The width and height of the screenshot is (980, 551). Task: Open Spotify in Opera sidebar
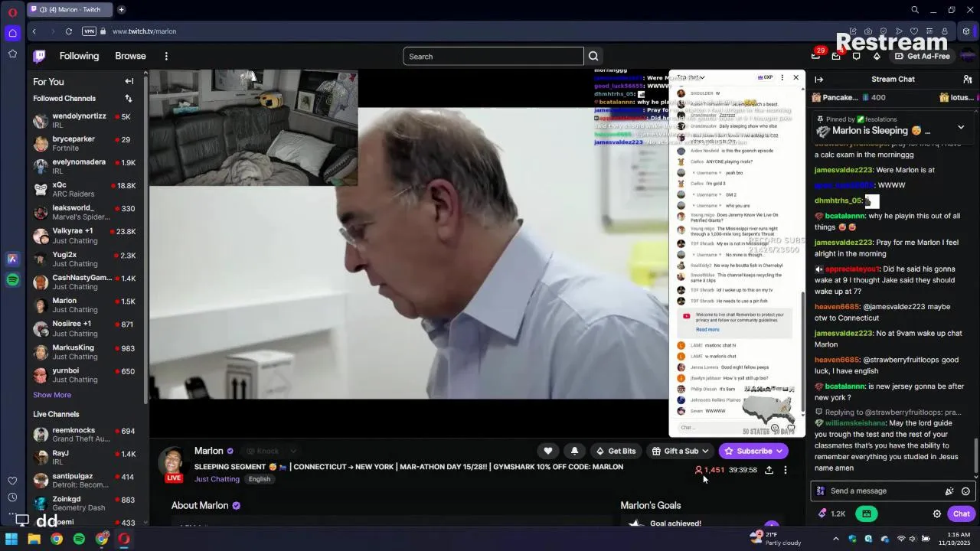(12, 280)
